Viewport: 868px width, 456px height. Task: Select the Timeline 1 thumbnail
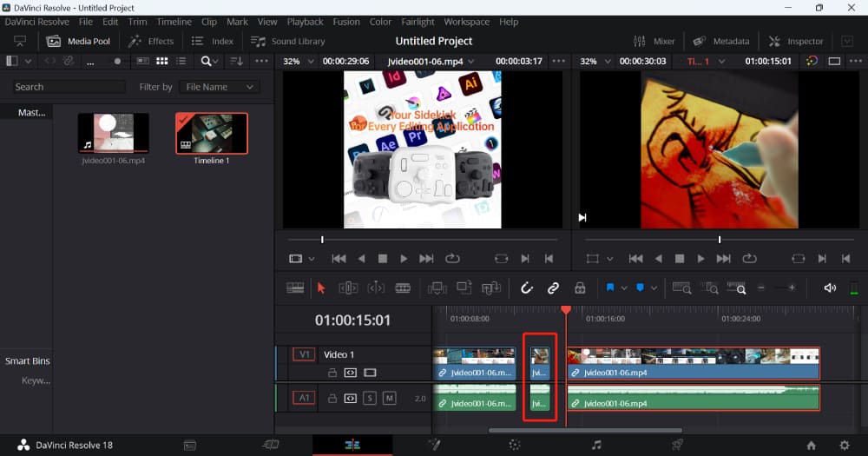(212, 133)
